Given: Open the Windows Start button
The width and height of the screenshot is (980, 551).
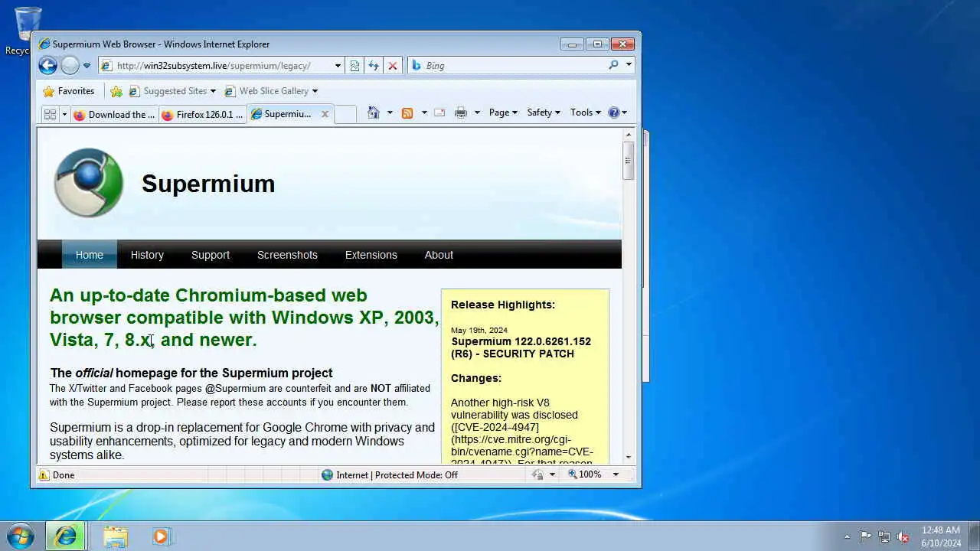Looking at the screenshot, I should pos(20,536).
